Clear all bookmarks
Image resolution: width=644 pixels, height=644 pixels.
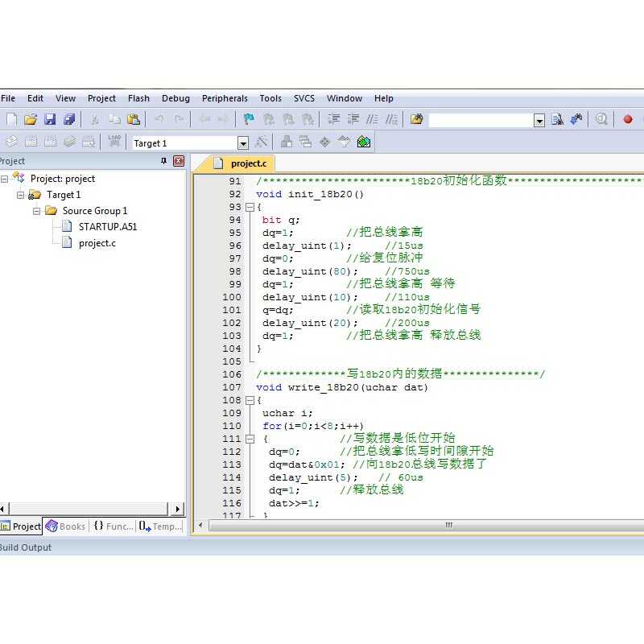point(308,119)
